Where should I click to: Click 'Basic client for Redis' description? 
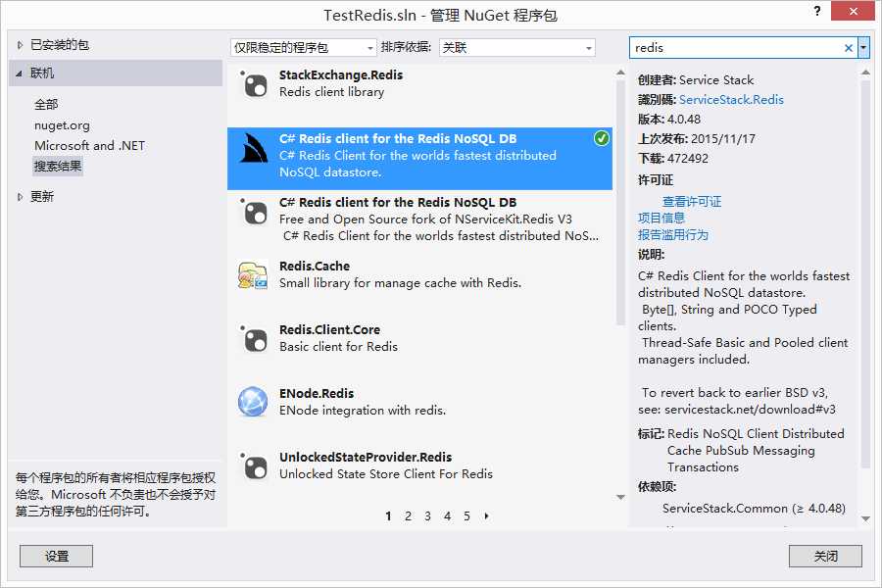pyautogui.click(x=339, y=346)
